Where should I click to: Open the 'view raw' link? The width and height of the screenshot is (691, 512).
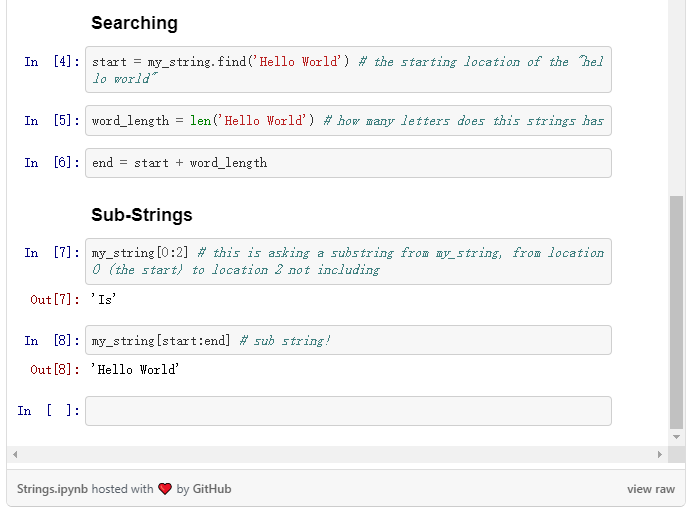tap(651, 489)
